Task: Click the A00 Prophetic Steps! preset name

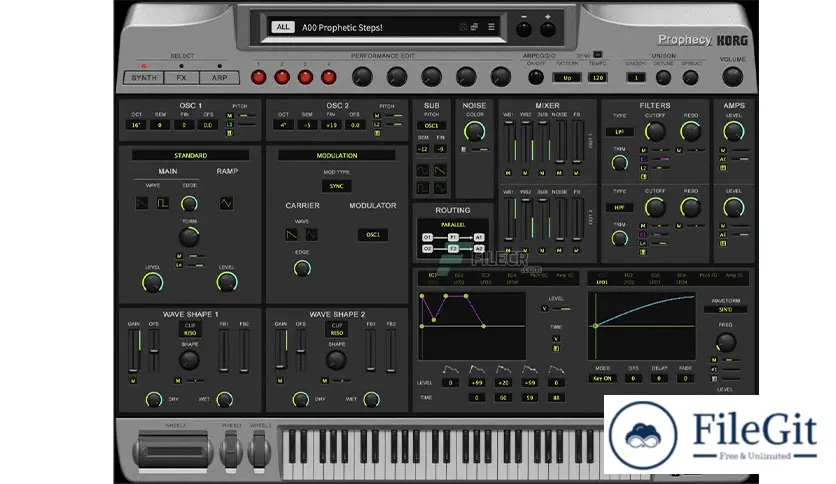Action: (x=342, y=27)
